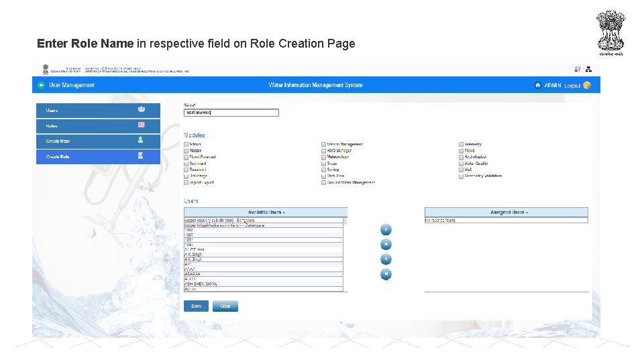Enable the Hydrological module checkbox
This screenshot has width=644, height=362.
pos(462,157)
